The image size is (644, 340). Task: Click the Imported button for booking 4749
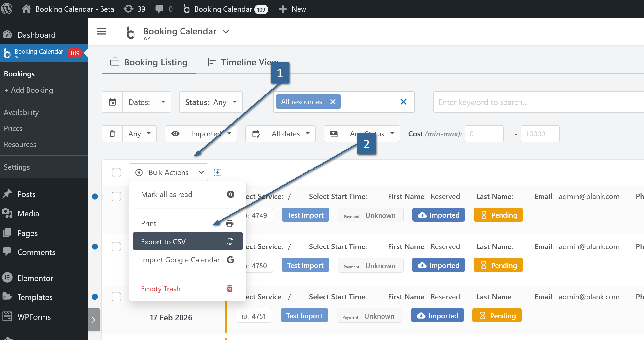click(438, 215)
